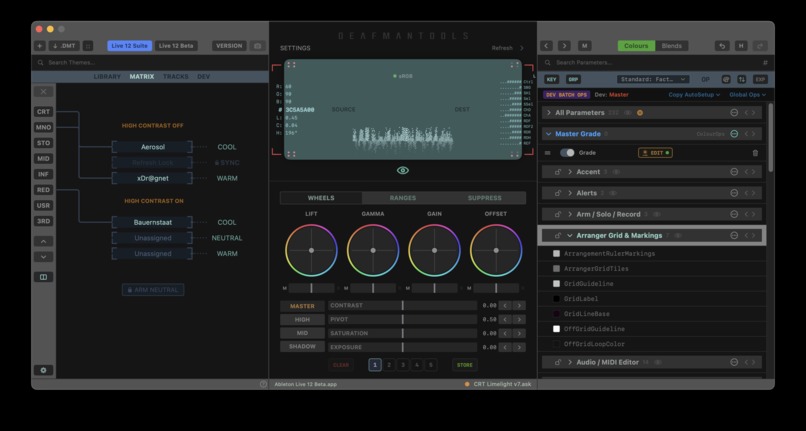Switch to Colours mode
Image resolution: width=806 pixels, height=431 pixels.
click(x=636, y=46)
